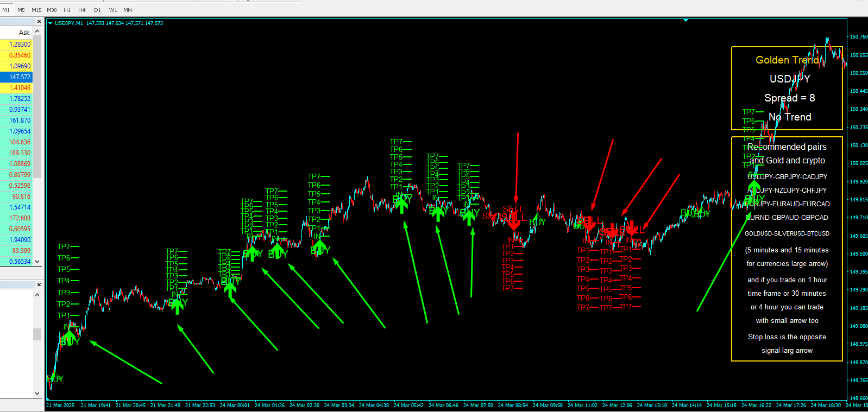This screenshot has height=412, width=868.
Task: Select the 1.08869 ask price row
Action: 16,164
